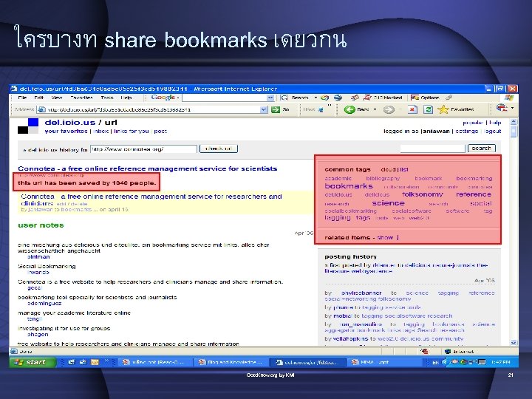Switch to Blog and Knowledge taskbar window
The height and width of the screenshot is (399, 532).
pyautogui.click(x=231, y=362)
